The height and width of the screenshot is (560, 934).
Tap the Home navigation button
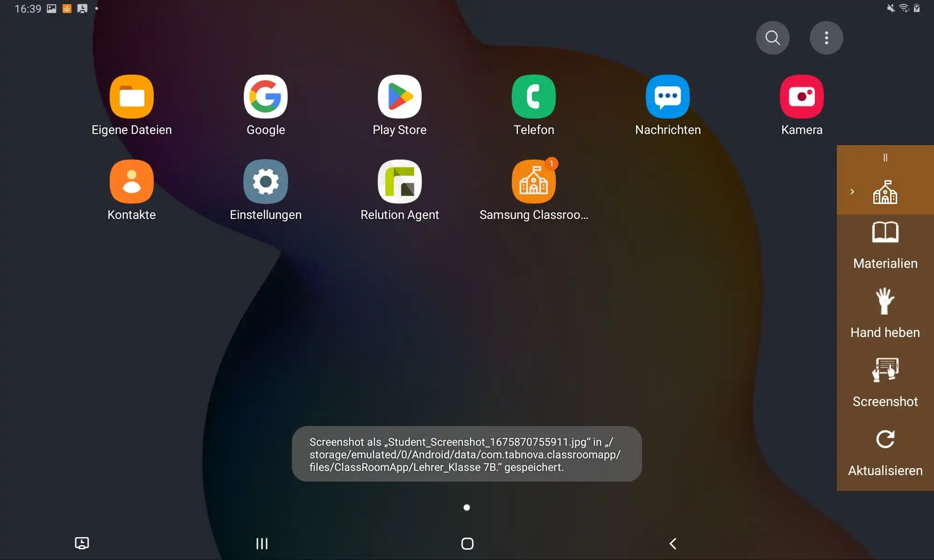(x=467, y=544)
